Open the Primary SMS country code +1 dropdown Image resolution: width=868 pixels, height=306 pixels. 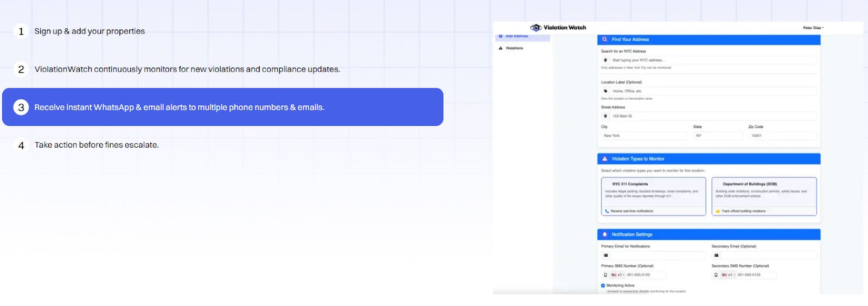click(x=617, y=275)
